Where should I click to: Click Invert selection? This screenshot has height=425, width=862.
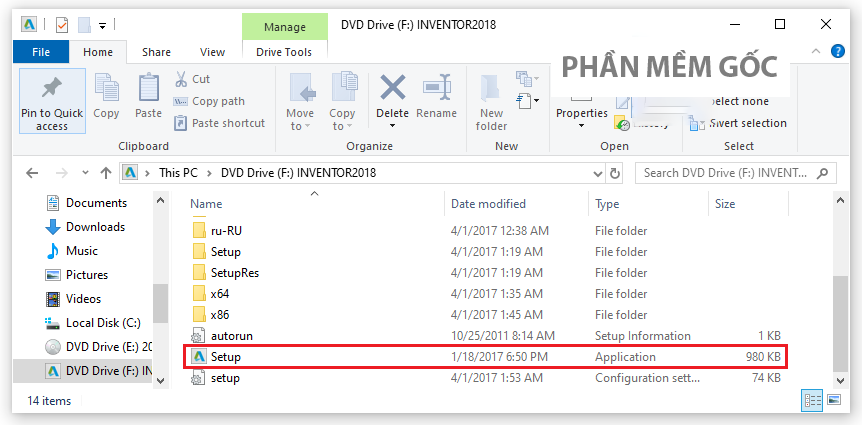point(739,123)
